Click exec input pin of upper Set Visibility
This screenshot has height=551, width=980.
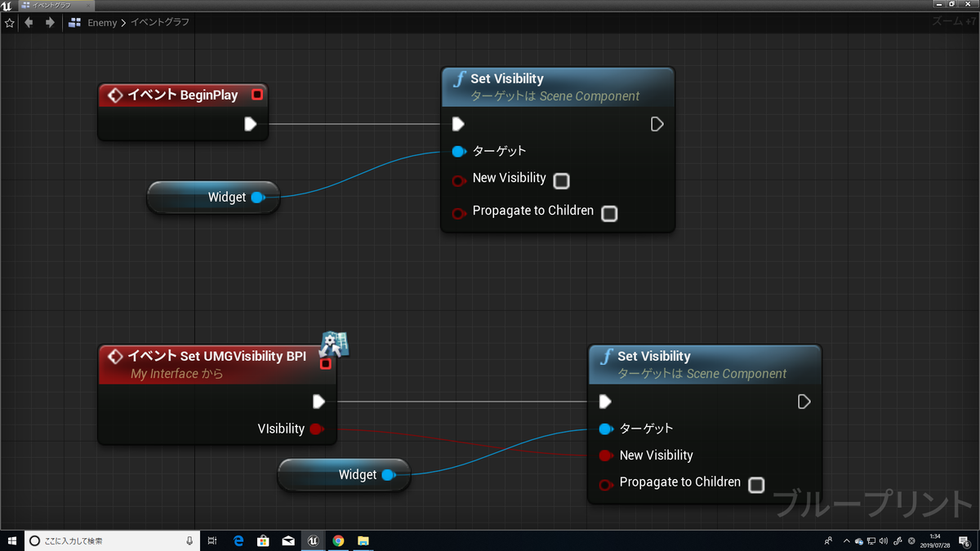pos(459,124)
